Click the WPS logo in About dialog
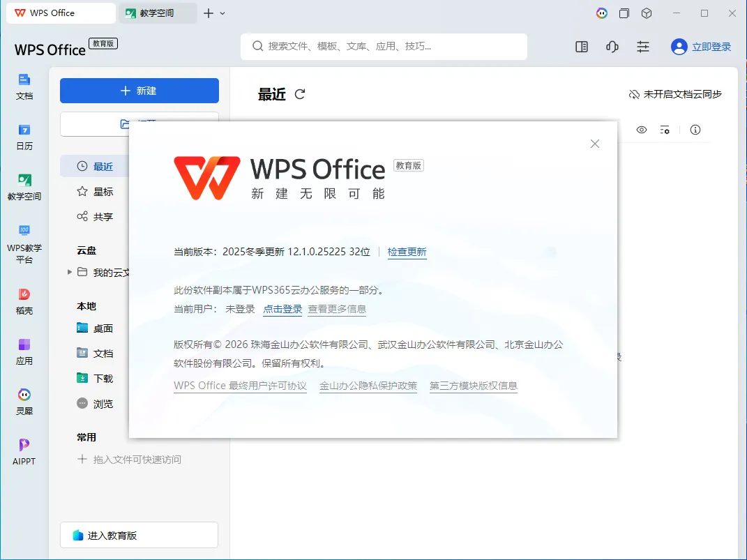 [207, 178]
